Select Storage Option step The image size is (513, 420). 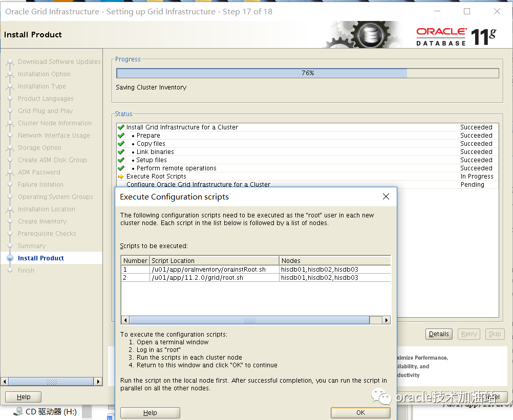39,147
